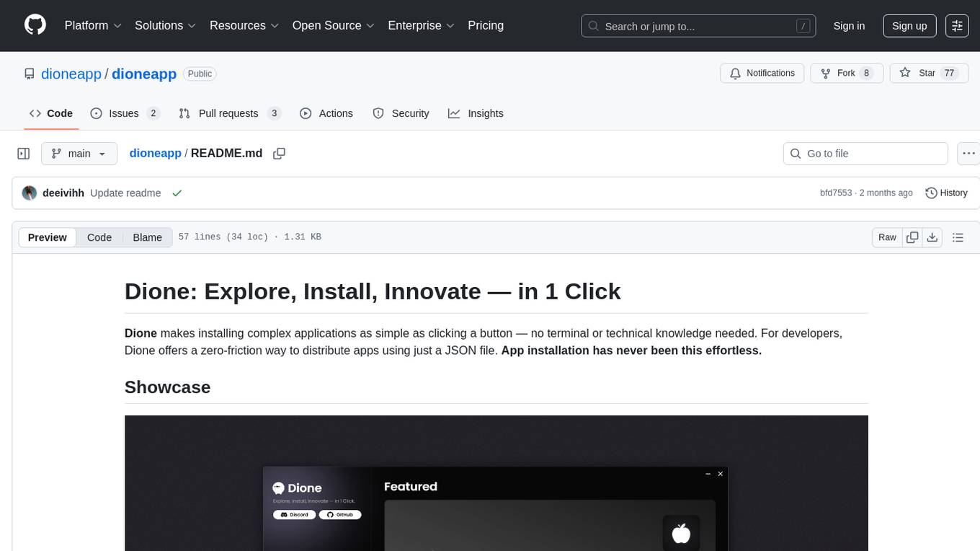Click the "2 months ago" commit date
This screenshot has width=980, height=551.
pyautogui.click(x=886, y=193)
